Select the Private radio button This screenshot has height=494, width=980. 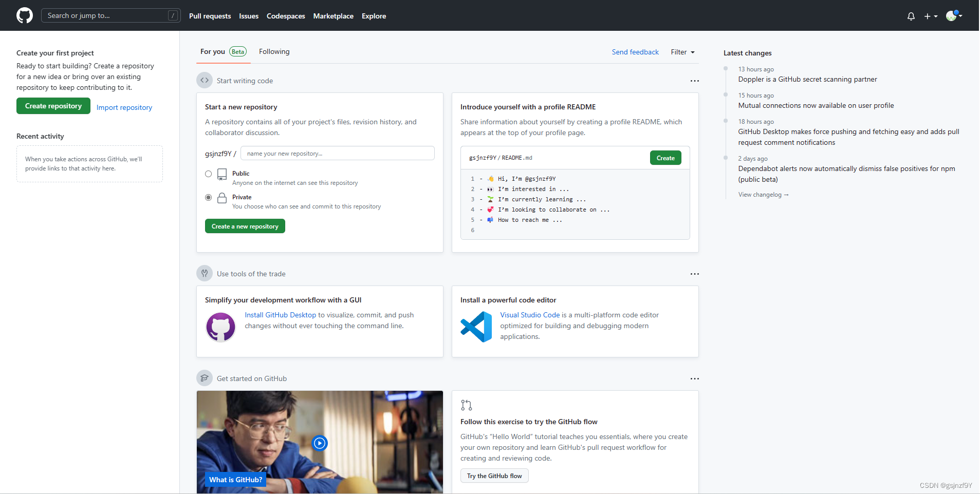point(208,197)
